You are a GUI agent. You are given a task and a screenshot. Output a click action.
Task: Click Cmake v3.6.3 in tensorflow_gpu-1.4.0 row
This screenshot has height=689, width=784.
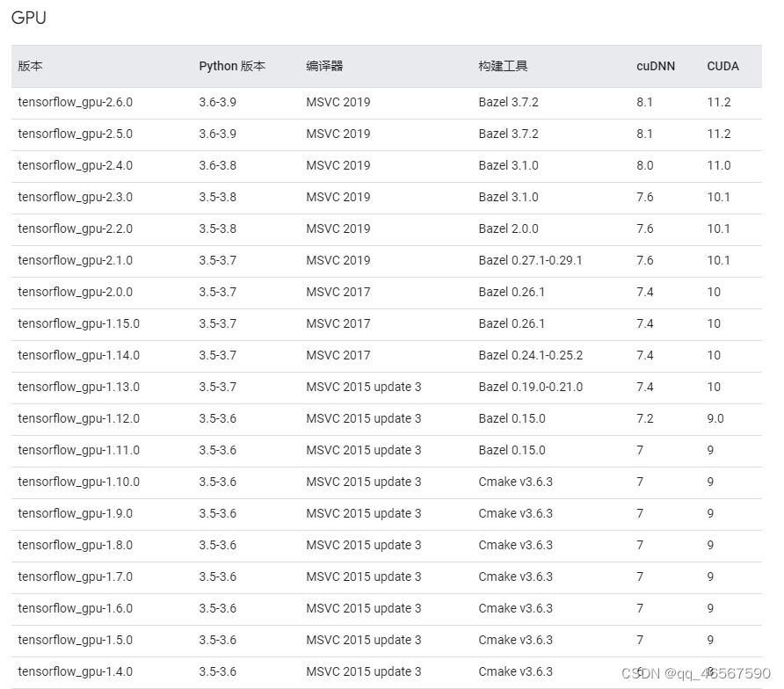(x=516, y=671)
